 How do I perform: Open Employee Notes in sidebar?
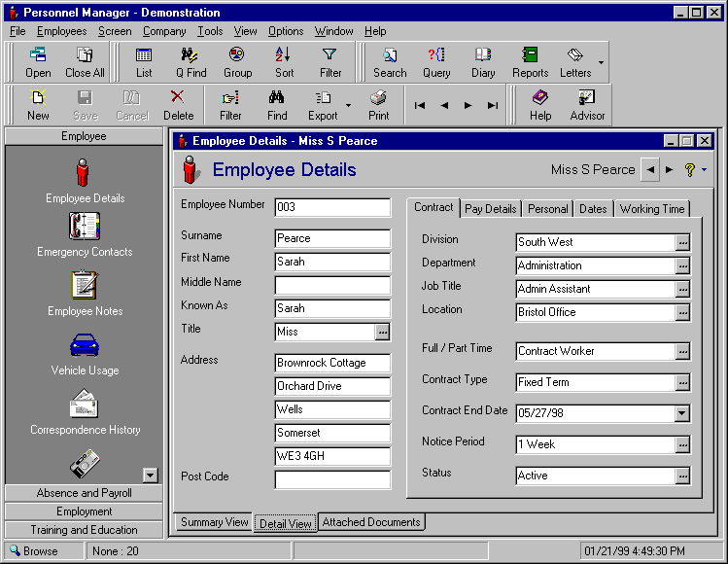(x=85, y=294)
